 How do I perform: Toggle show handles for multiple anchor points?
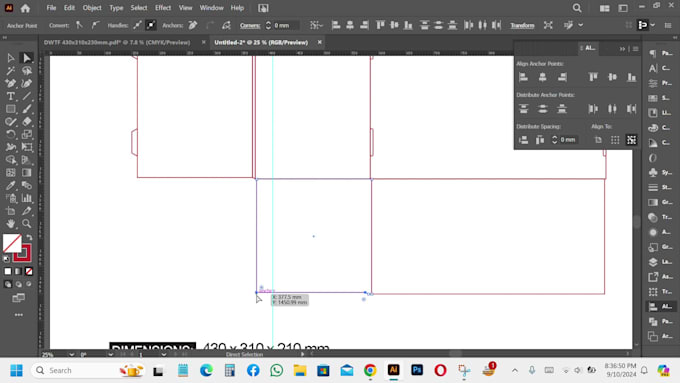pos(137,25)
